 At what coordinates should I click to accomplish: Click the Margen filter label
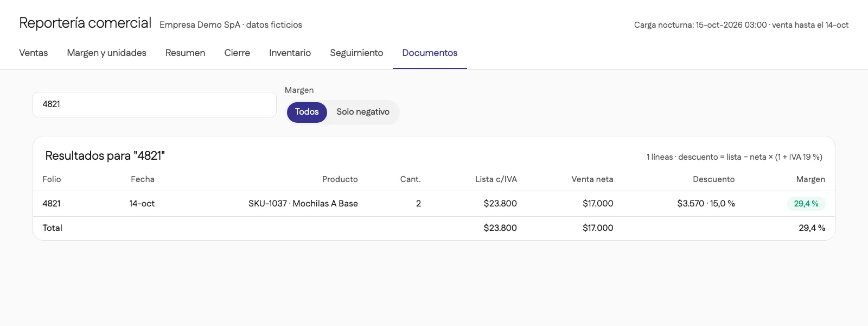click(299, 90)
